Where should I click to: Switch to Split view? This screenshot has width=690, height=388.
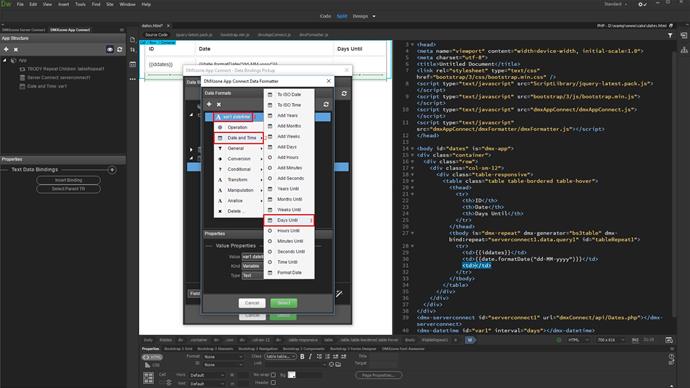point(342,16)
